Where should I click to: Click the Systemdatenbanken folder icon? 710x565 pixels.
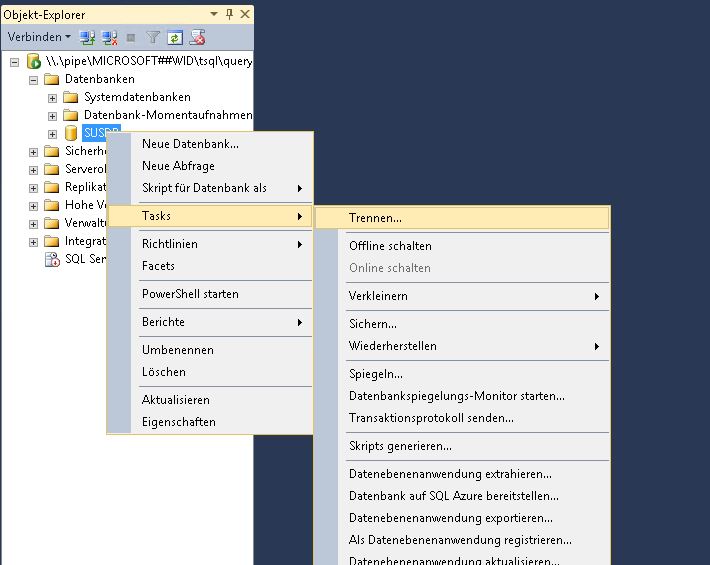(71, 97)
